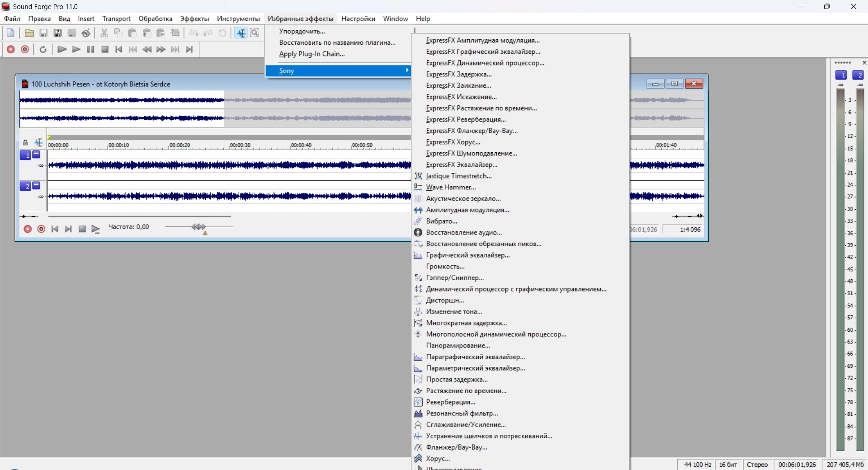Save the file with the floppy disk icon

pyautogui.click(x=43, y=33)
